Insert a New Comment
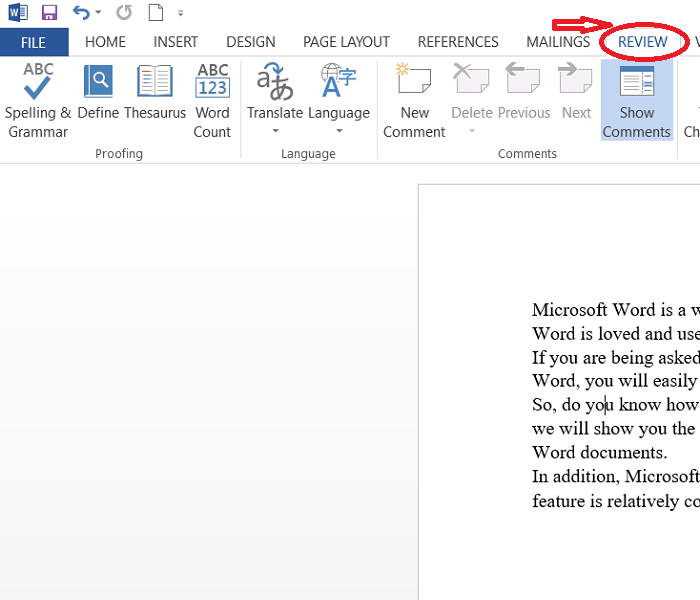700x600 pixels. (x=414, y=101)
